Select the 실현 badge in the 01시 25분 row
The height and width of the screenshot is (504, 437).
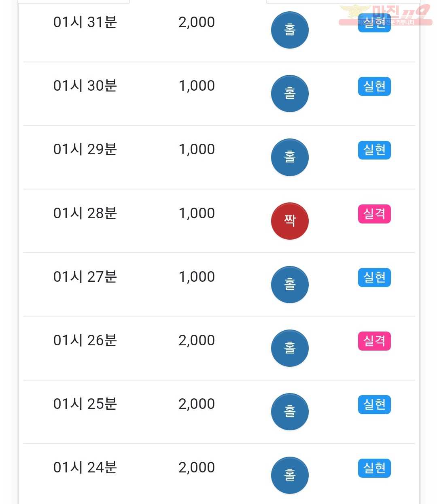pyautogui.click(x=374, y=404)
